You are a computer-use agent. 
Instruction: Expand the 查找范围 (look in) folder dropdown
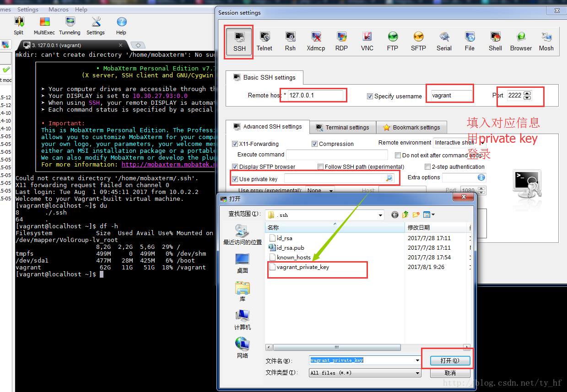[381, 215]
